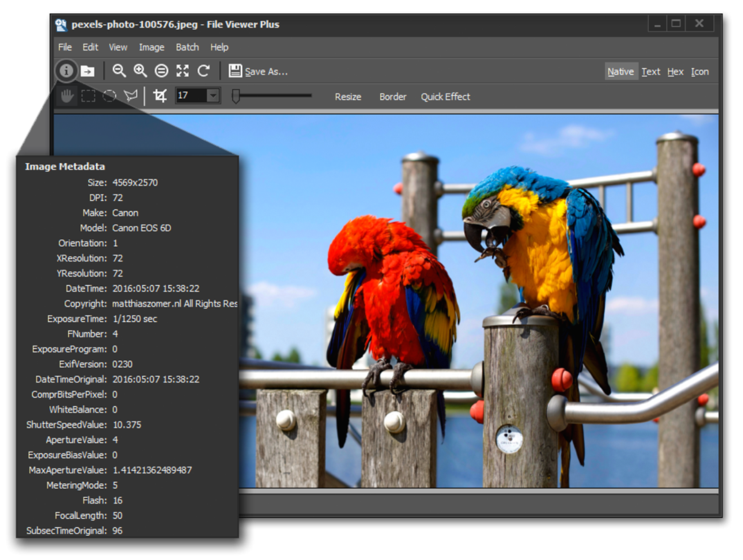Click the Quick Effect button
The width and height of the screenshot is (743, 560).
click(x=445, y=97)
